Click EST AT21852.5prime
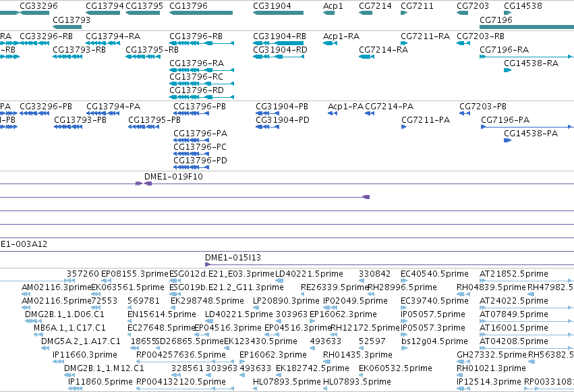Viewport: 574px width, 392px height. [x=527, y=281]
